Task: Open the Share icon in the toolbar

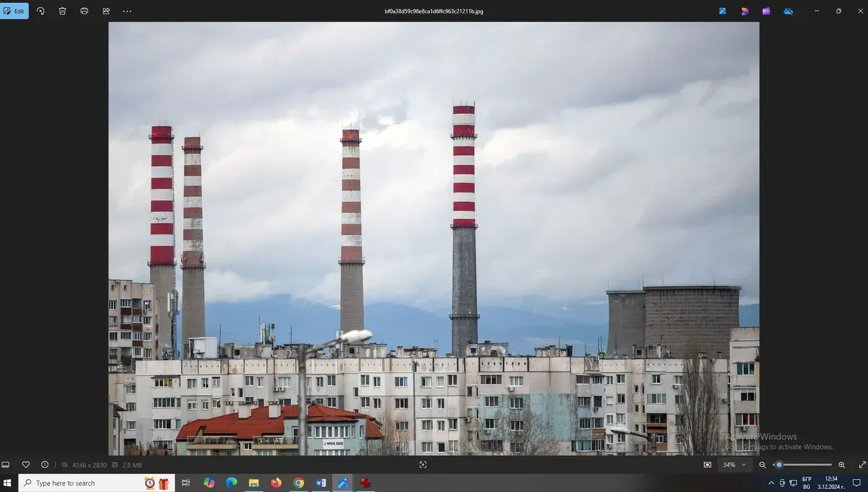Action: [x=106, y=11]
